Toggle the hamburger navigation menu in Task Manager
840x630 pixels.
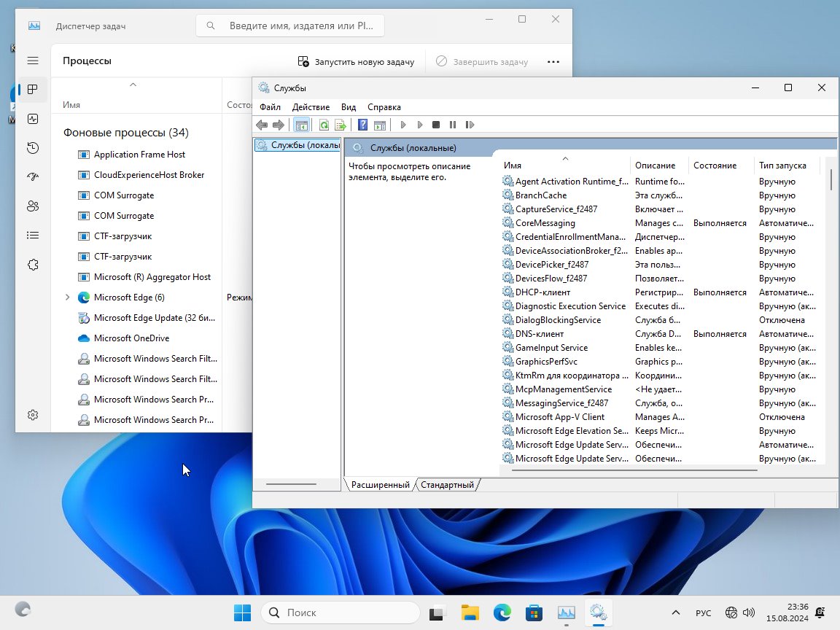pos(32,61)
